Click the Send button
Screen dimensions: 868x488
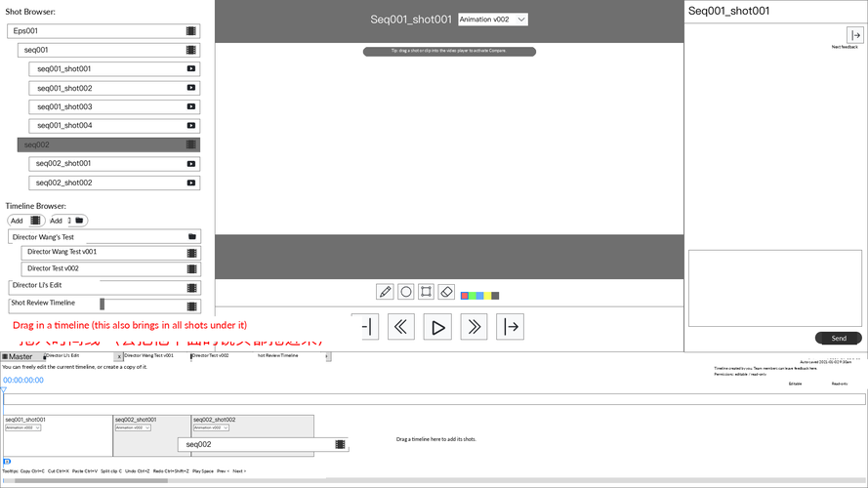click(x=838, y=338)
